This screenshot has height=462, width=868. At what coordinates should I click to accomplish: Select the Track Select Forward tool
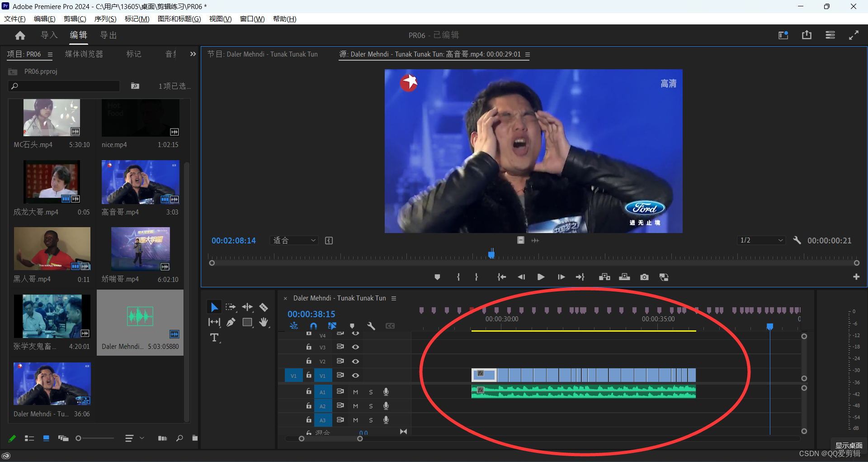pyautogui.click(x=231, y=307)
